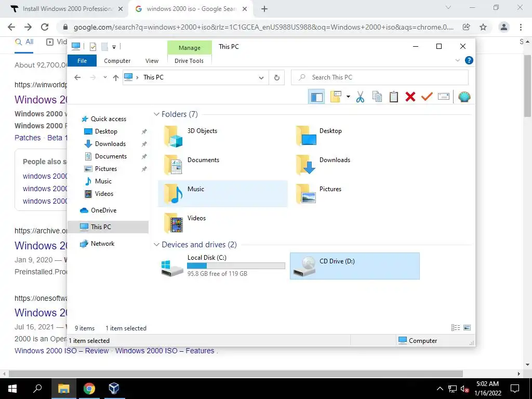Image resolution: width=532 pixels, height=399 pixels.
Task: Reload the Chrome page
Action: click(45, 27)
